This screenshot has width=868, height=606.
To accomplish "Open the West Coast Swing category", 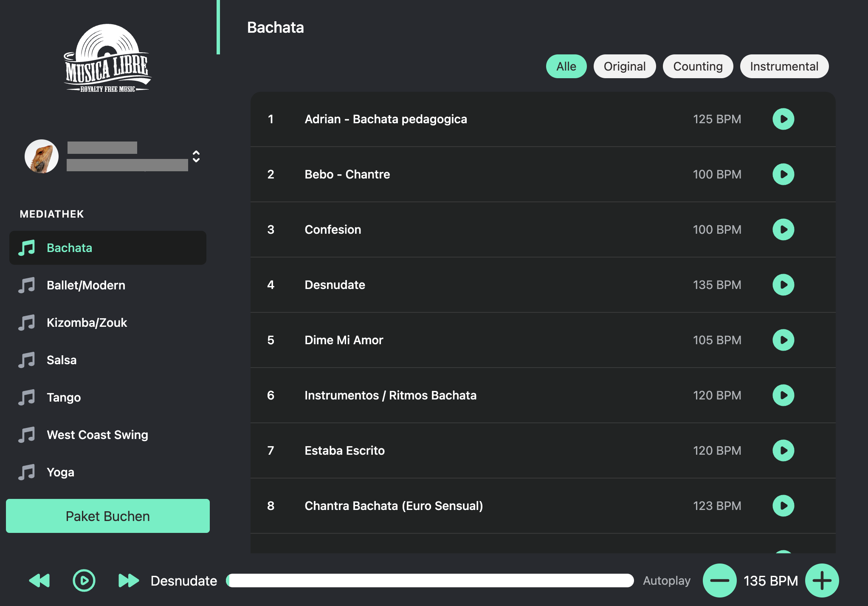I will [x=97, y=434].
